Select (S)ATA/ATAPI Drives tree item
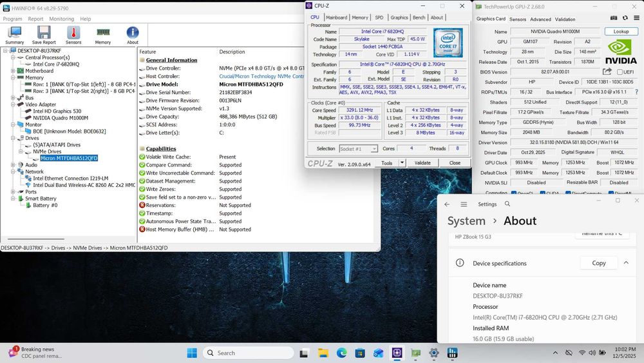The image size is (644, 363). [x=57, y=144]
